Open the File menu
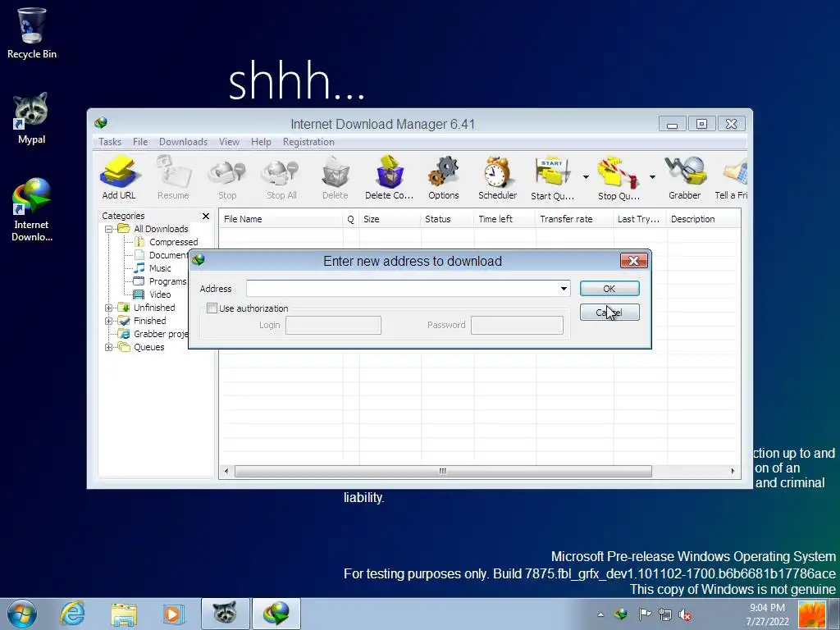The height and width of the screenshot is (630, 840). click(140, 142)
